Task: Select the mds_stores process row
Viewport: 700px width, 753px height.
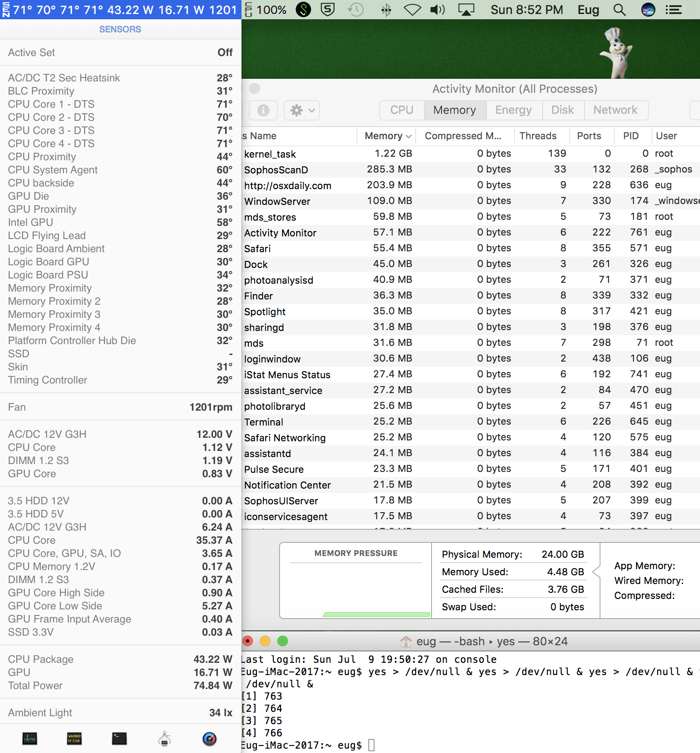Action: 471,217
